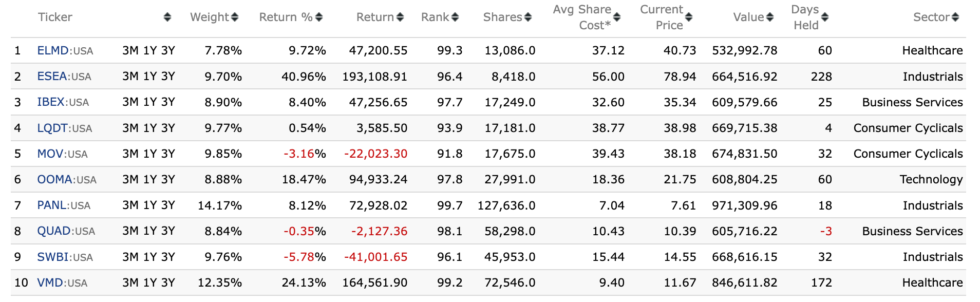Click 3Y chart link for OOMA
The image size is (980, 302).
(168, 179)
